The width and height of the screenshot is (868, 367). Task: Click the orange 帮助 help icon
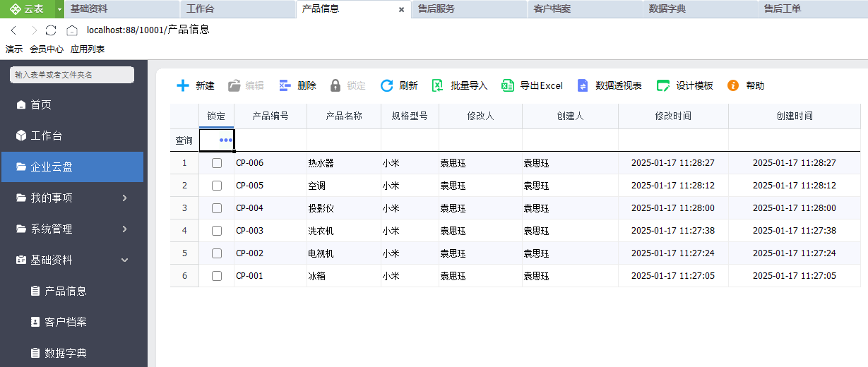pyautogui.click(x=733, y=85)
